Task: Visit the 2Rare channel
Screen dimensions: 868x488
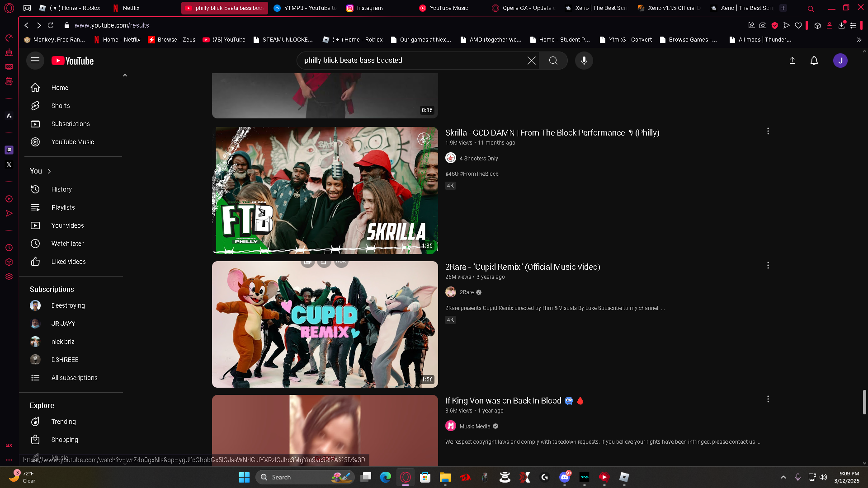Action: pyautogui.click(x=467, y=292)
